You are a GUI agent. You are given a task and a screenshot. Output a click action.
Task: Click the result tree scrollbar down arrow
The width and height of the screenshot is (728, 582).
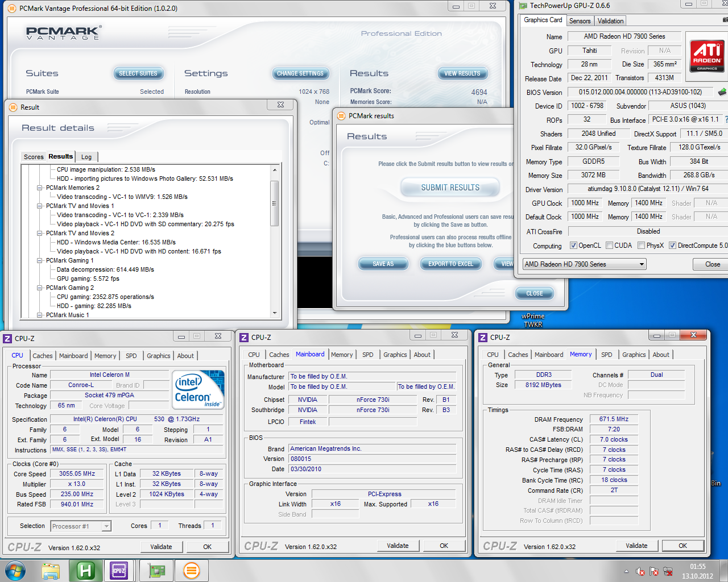(x=275, y=313)
